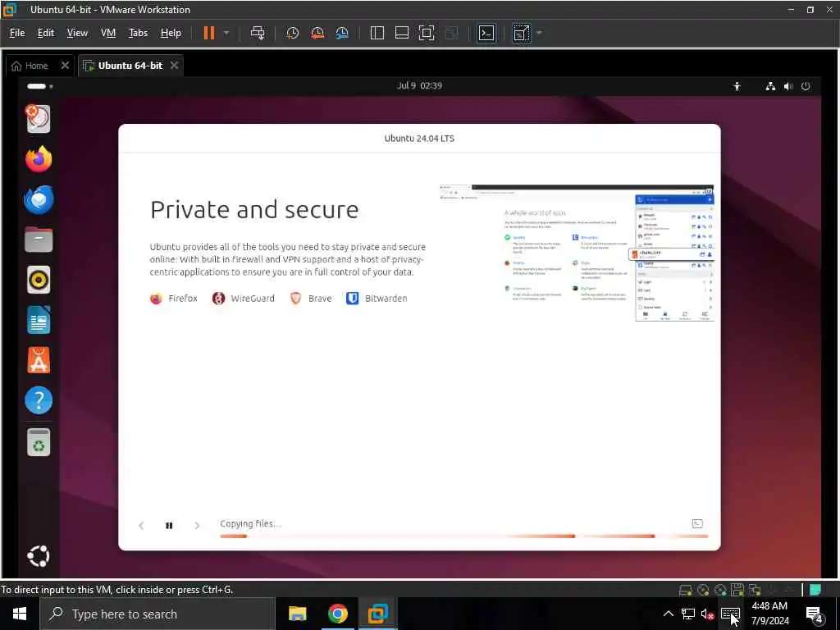
Task: Click the Copying files progress bar
Action: (x=464, y=536)
